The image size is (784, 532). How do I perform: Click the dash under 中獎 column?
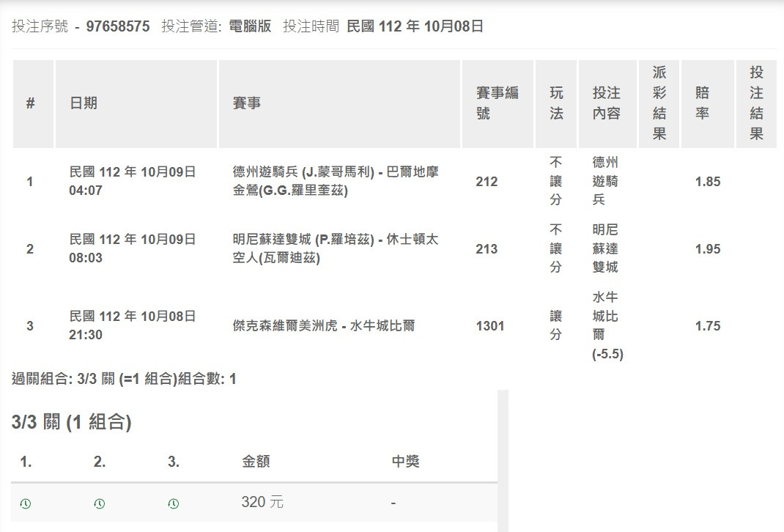tap(393, 503)
